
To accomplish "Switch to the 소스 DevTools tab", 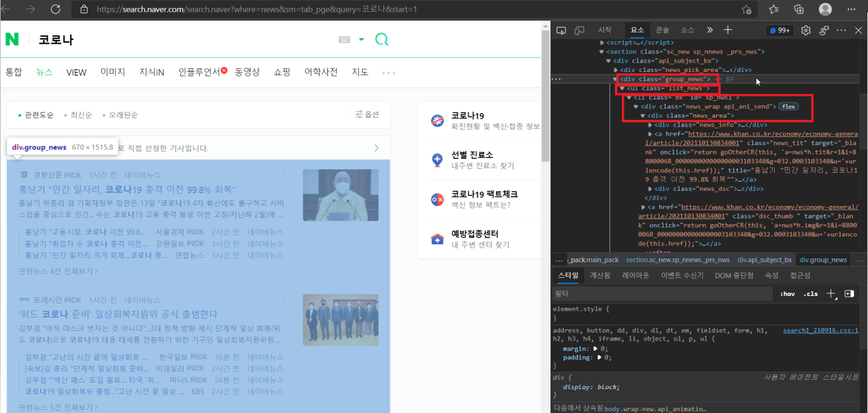I will [688, 30].
